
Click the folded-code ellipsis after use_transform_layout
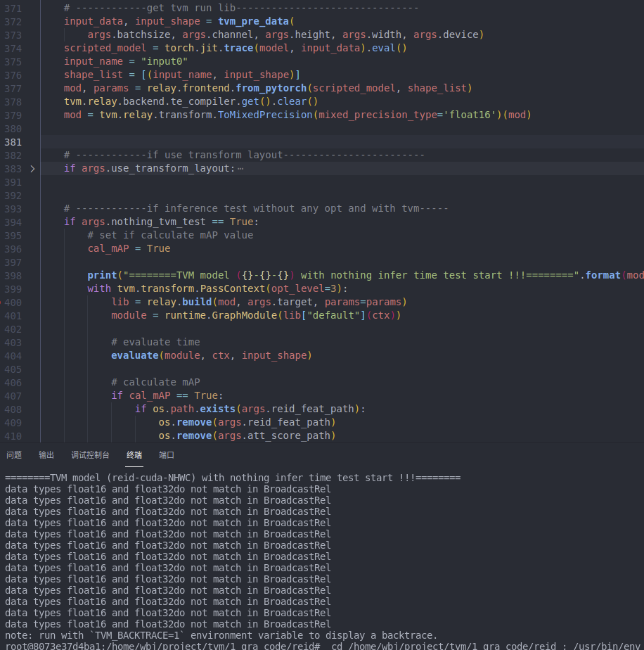(x=240, y=169)
